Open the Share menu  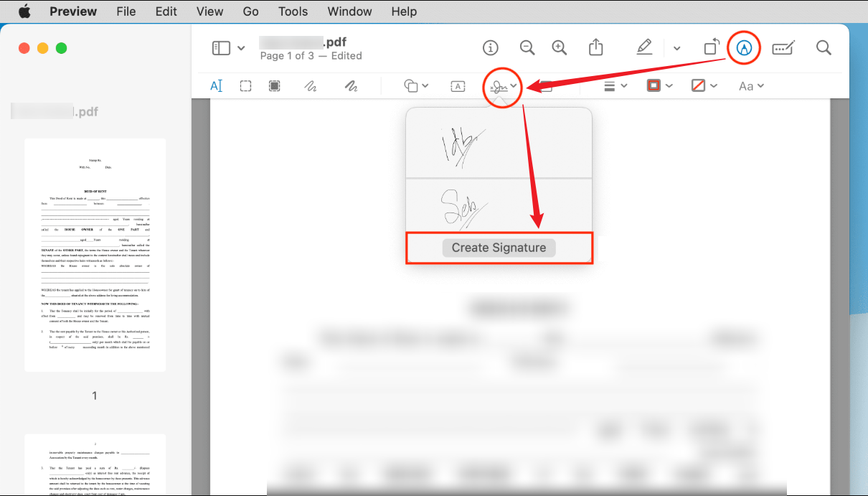(x=596, y=47)
